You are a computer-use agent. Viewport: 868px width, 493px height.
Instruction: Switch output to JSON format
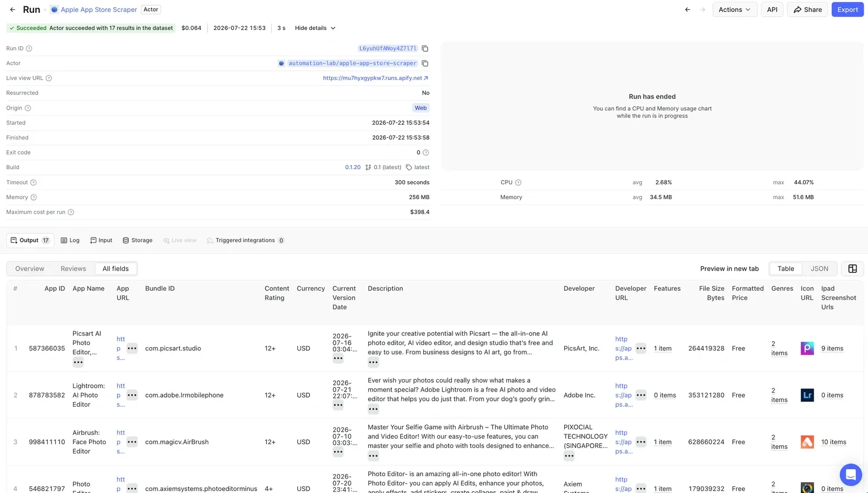(x=819, y=268)
